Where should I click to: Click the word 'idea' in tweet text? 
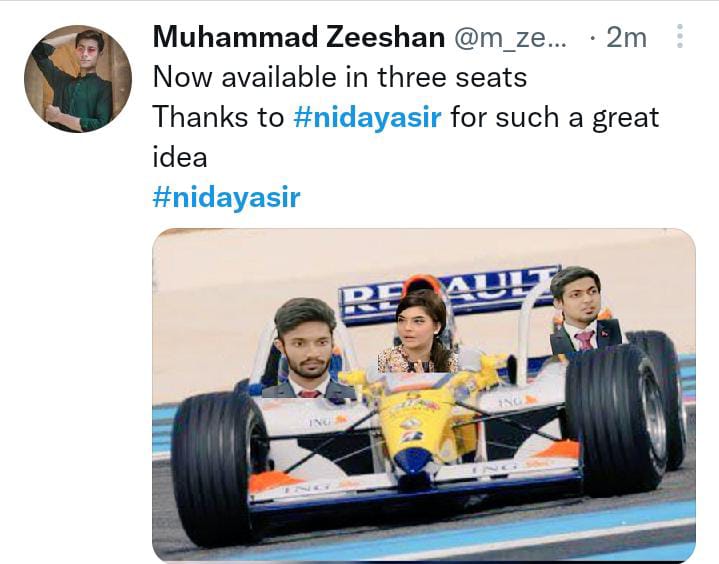[x=180, y=157]
